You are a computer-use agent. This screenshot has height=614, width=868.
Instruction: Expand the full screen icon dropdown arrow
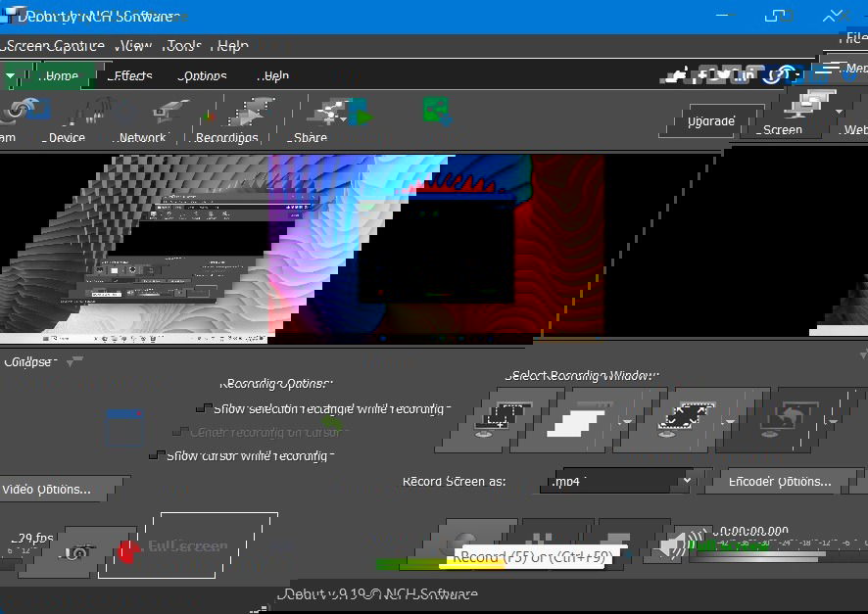tap(731, 421)
